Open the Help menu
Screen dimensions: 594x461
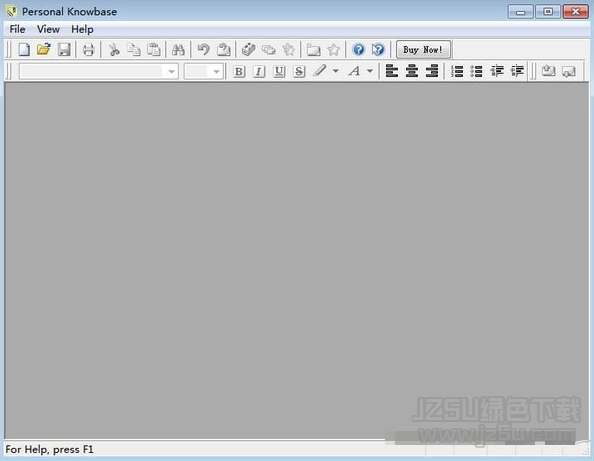coord(82,29)
